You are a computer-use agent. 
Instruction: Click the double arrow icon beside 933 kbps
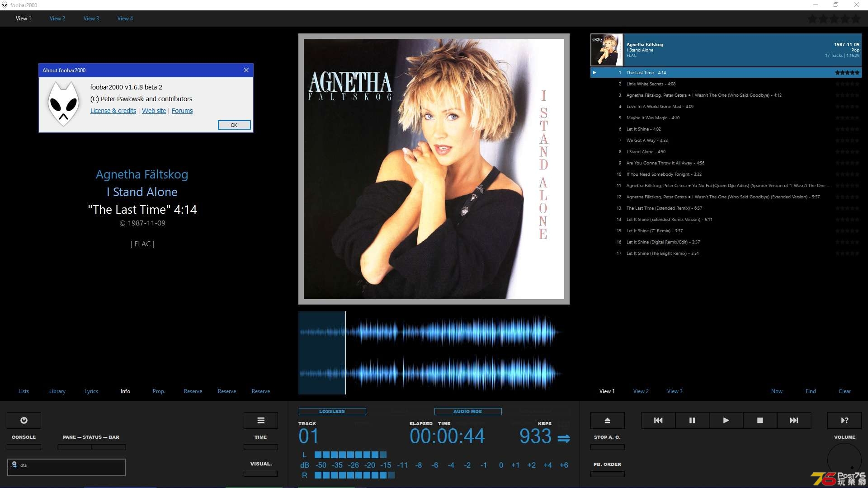[x=564, y=438]
